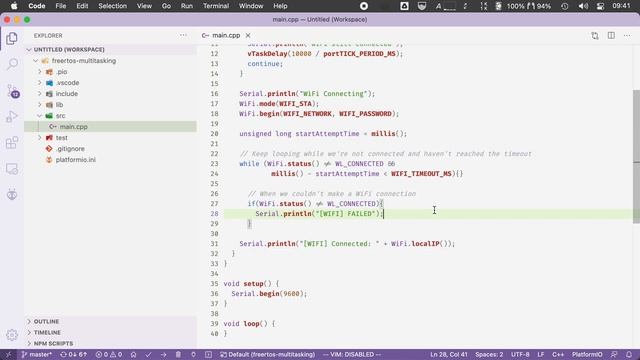Screen dimensions: 640x360
Task: Open errors and warnings count in status bar
Action: point(109,354)
